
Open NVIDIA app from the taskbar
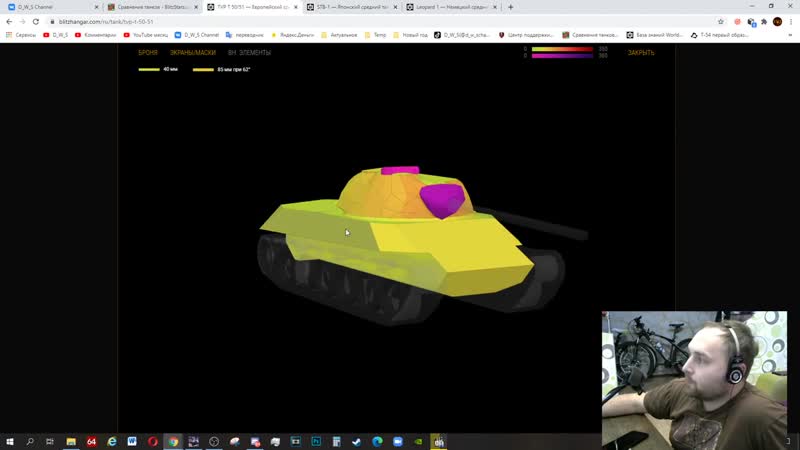coord(418,441)
